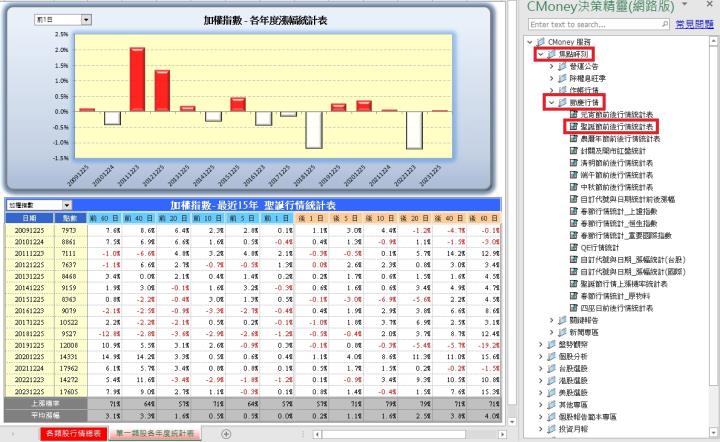Click the tree panel scroll-down arrow

(x=713, y=431)
